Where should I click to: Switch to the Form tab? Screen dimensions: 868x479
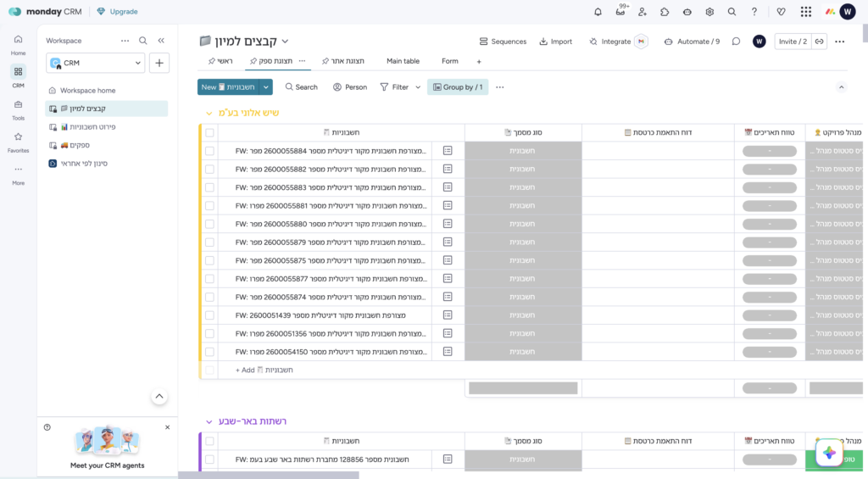(450, 61)
